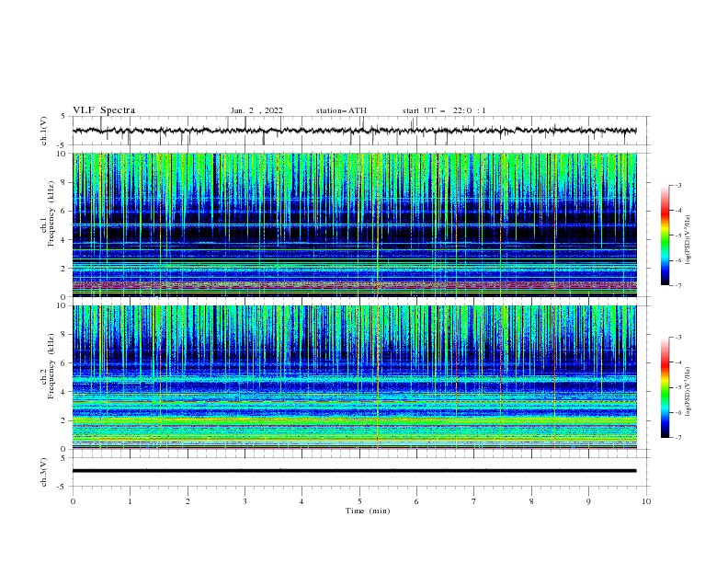The image size is (728, 563).
Task: Click the time axis tick label '10'
Action: [x=646, y=501]
